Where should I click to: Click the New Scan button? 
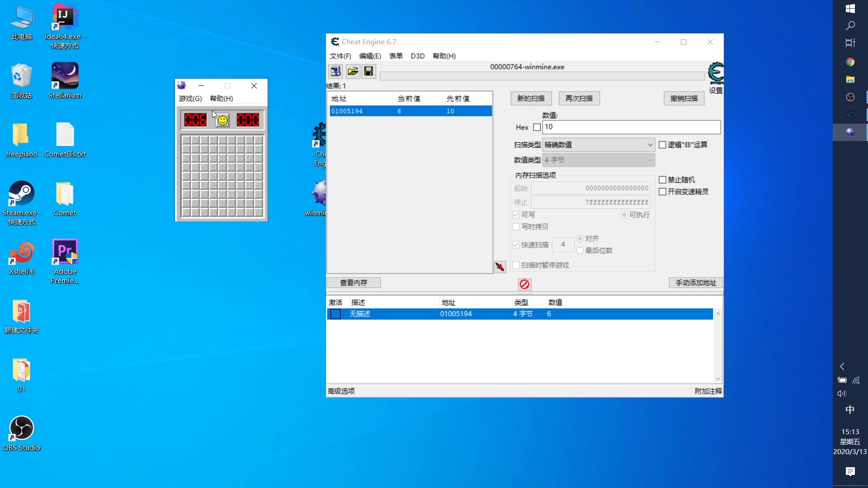tap(531, 99)
